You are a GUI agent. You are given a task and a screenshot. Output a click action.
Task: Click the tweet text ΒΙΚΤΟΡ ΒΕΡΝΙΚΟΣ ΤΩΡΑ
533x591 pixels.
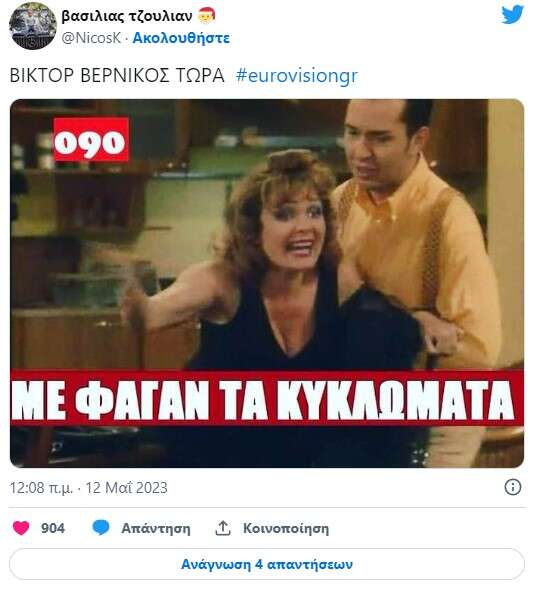[117, 75]
